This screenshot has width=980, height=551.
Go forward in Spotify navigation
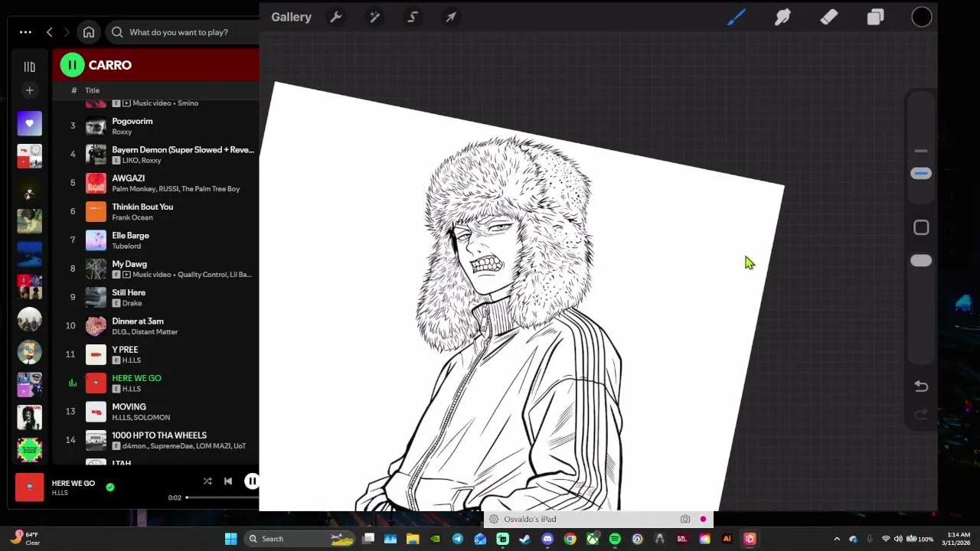pyautogui.click(x=67, y=32)
